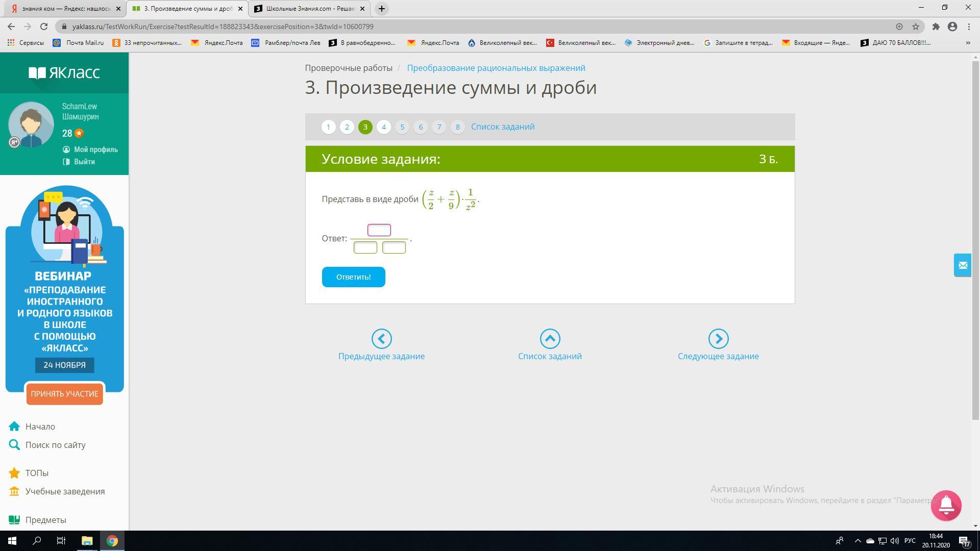
Task: Open the Windows Explorer taskbar icon
Action: tap(87, 541)
